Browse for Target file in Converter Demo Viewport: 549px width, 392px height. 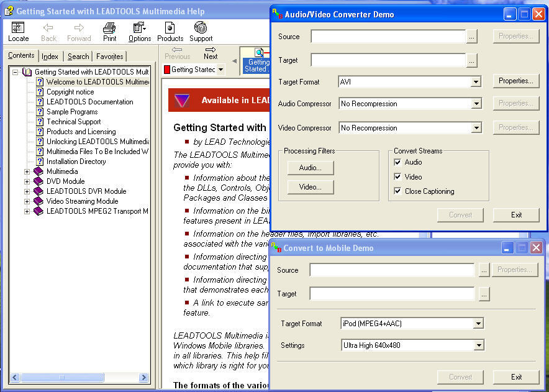pyautogui.click(x=471, y=61)
